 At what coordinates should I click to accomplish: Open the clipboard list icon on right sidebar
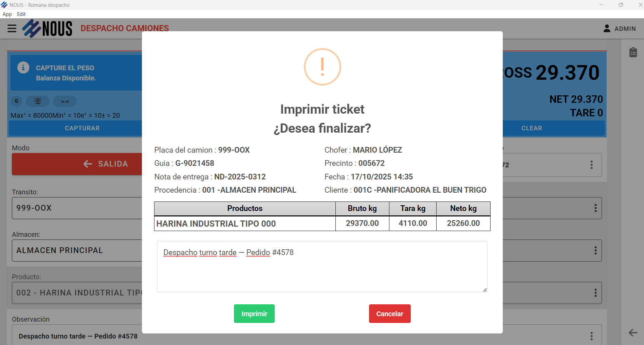pyautogui.click(x=633, y=53)
